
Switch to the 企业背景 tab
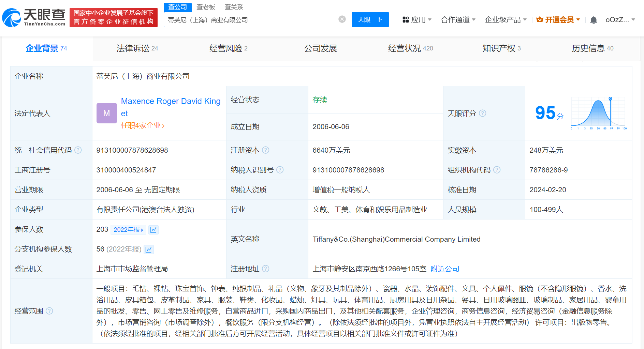click(46, 48)
